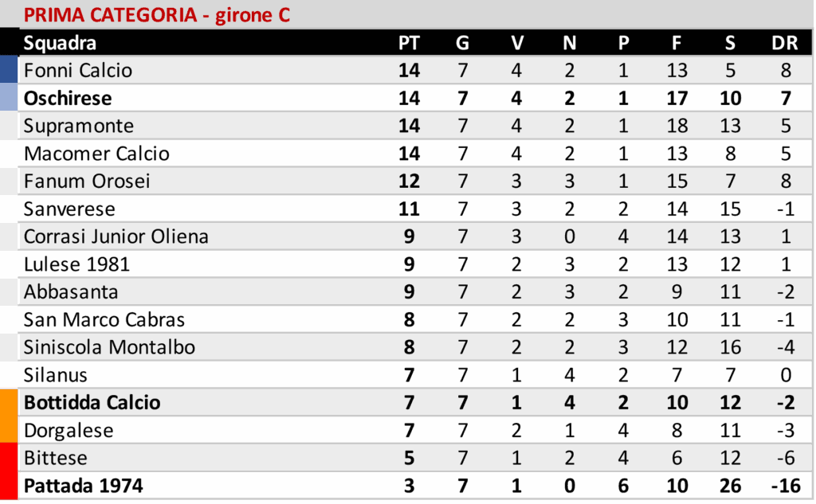Viewport: 816px width, 504px height.
Task: Select the Corrasi Junior Oliena row name
Action: click(116, 236)
